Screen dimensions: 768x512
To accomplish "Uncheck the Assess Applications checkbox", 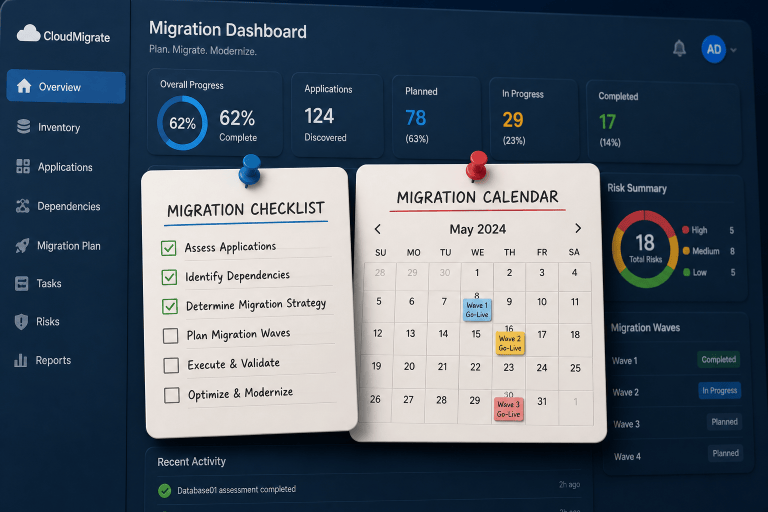I will pos(168,248).
